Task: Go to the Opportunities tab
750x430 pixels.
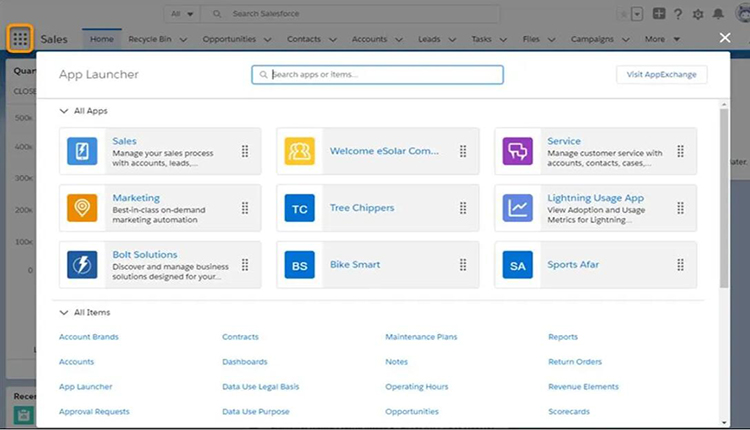Action: coord(229,39)
